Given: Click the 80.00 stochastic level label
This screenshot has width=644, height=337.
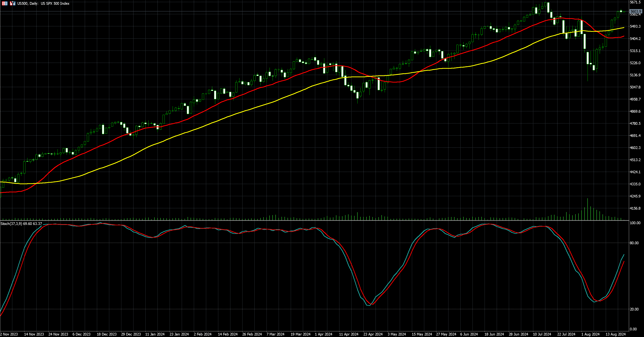Looking at the screenshot, I should pos(634,243).
